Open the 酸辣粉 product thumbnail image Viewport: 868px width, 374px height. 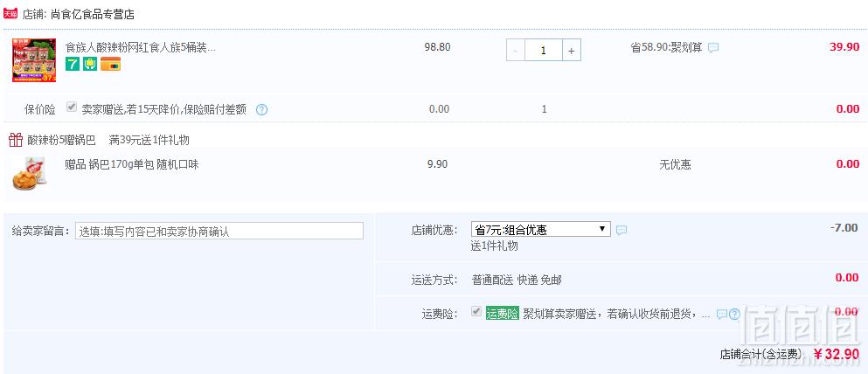[34, 60]
